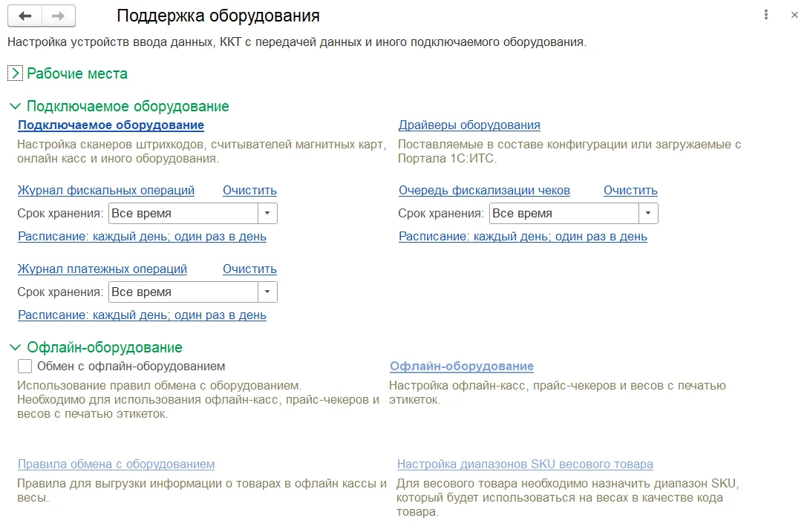Open Настройка диапазонов SKU весового товара
The width and height of the screenshot is (807, 532).
(x=525, y=464)
